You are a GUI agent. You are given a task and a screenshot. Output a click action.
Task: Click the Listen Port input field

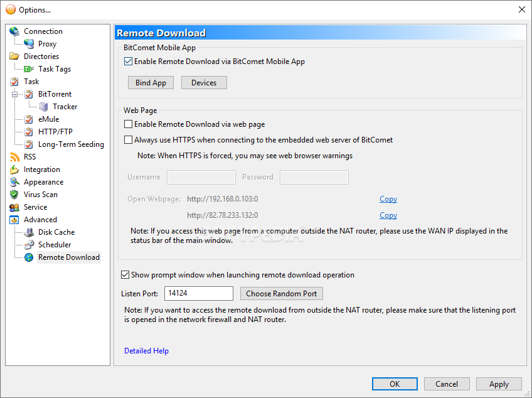pos(199,293)
